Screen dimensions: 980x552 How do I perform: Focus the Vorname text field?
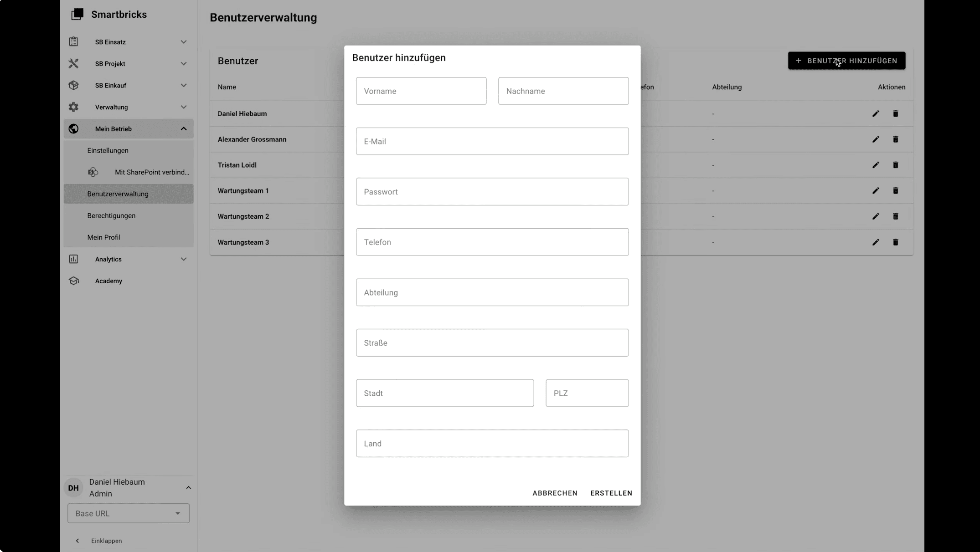click(x=421, y=91)
